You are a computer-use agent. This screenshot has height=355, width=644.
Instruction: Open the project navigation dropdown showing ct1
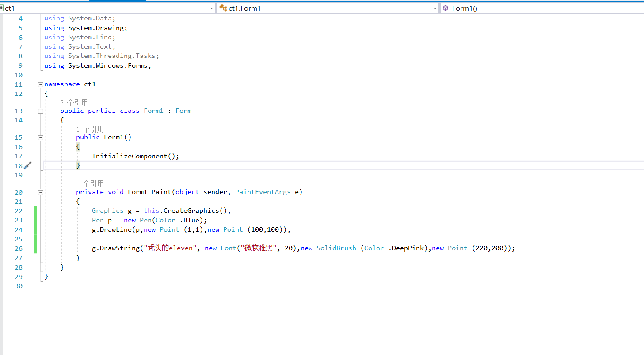[x=211, y=8]
